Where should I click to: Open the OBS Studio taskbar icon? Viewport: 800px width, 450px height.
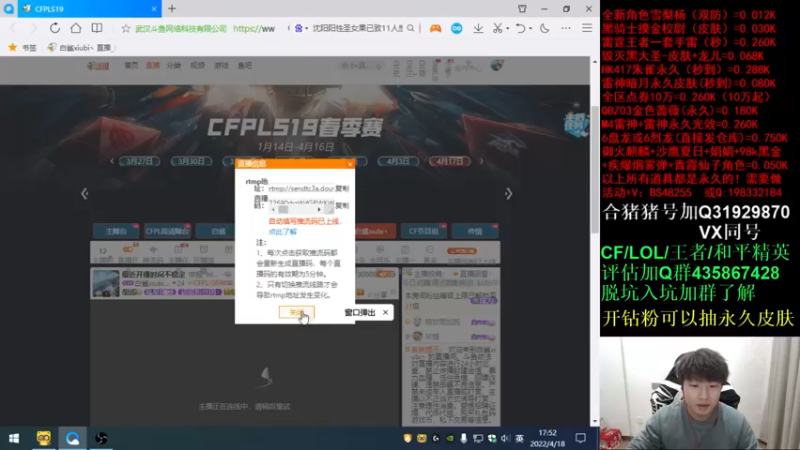click(x=101, y=438)
